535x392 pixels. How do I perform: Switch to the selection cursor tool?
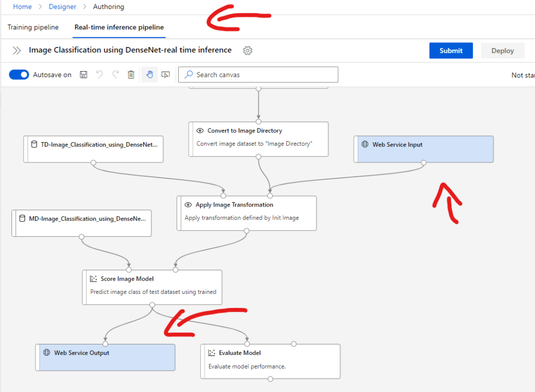pos(165,74)
